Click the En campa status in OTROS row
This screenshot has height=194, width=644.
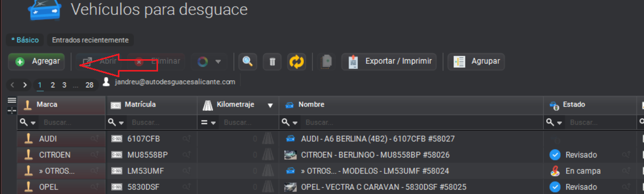coord(583,171)
